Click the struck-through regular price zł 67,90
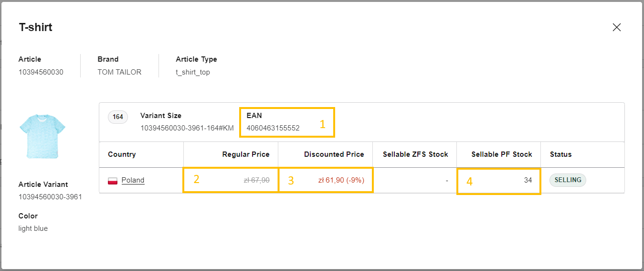 (256, 180)
